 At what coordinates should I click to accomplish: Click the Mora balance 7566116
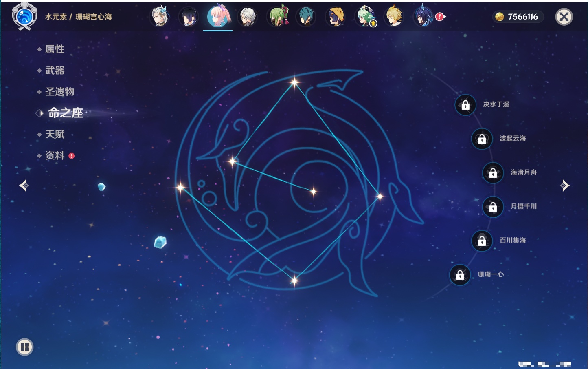click(518, 17)
